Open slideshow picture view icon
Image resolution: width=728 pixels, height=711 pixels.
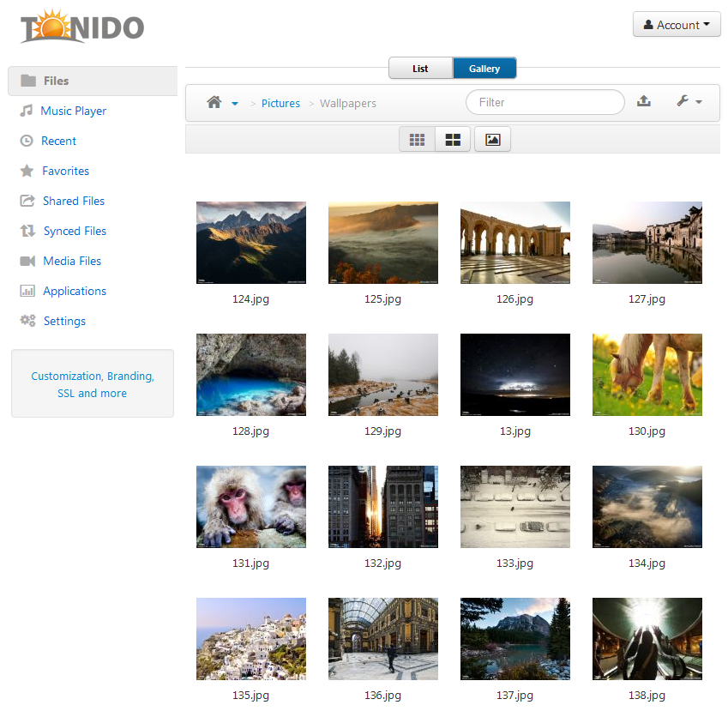point(492,139)
